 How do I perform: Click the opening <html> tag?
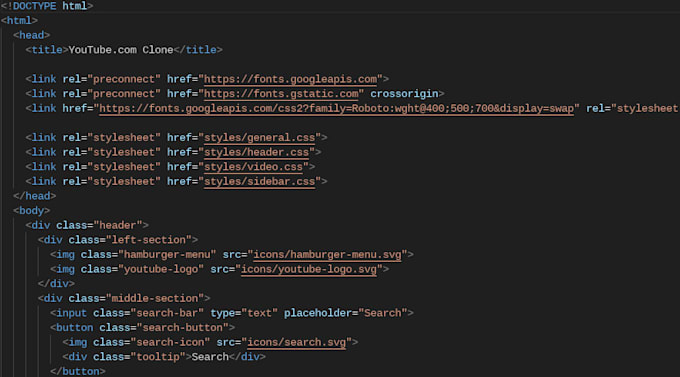coord(19,21)
